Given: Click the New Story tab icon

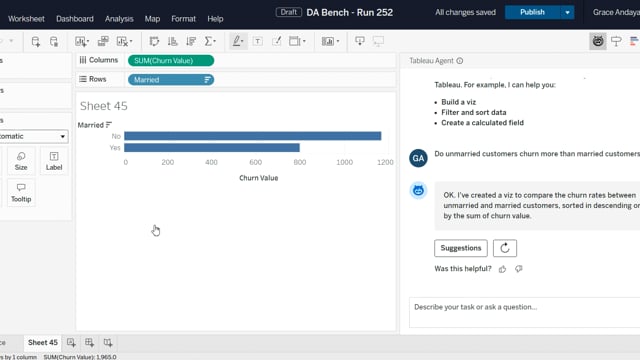Looking at the screenshot, I should click(x=108, y=342).
